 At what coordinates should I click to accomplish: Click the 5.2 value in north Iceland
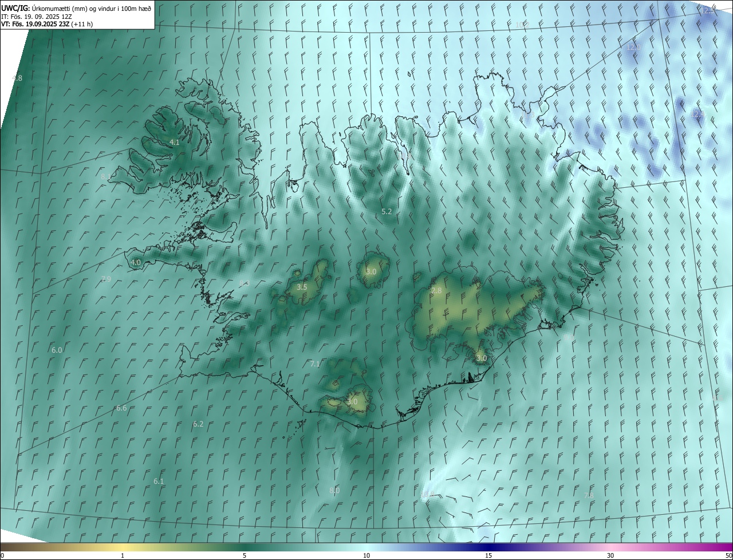click(387, 211)
